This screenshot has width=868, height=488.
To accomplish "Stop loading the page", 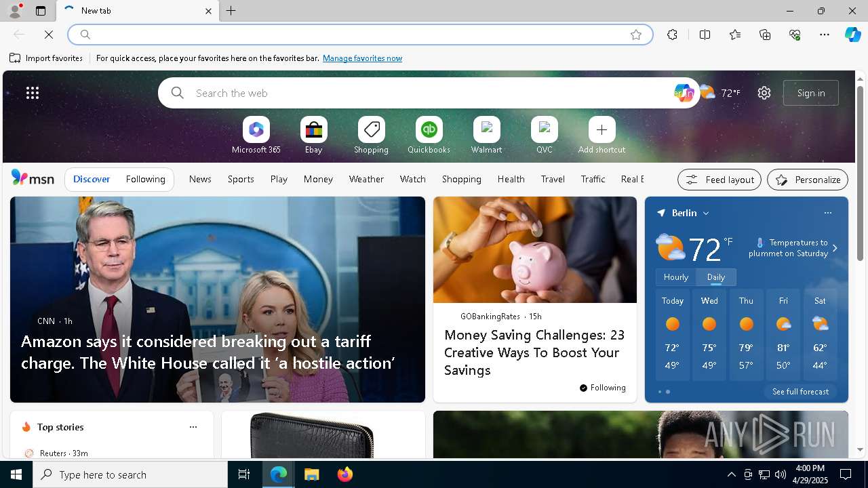I will pyautogui.click(x=49, y=35).
